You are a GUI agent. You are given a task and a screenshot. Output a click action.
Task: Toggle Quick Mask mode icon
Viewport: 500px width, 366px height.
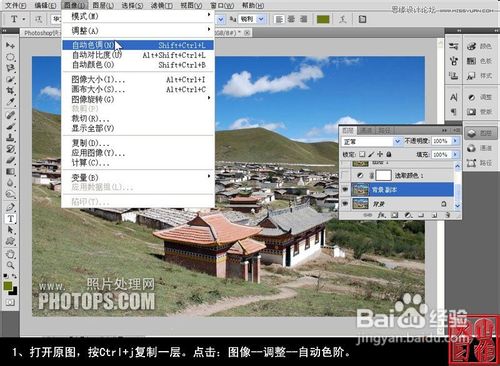pyautogui.click(x=10, y=303)
